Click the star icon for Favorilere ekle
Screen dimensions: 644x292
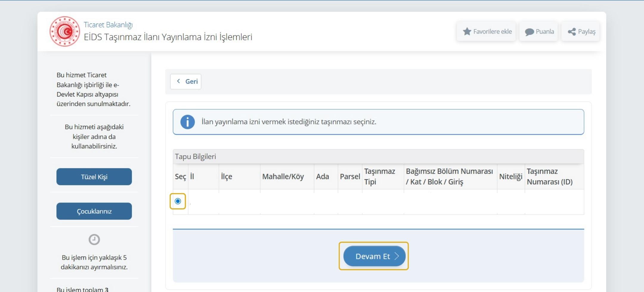coord(467,31)
